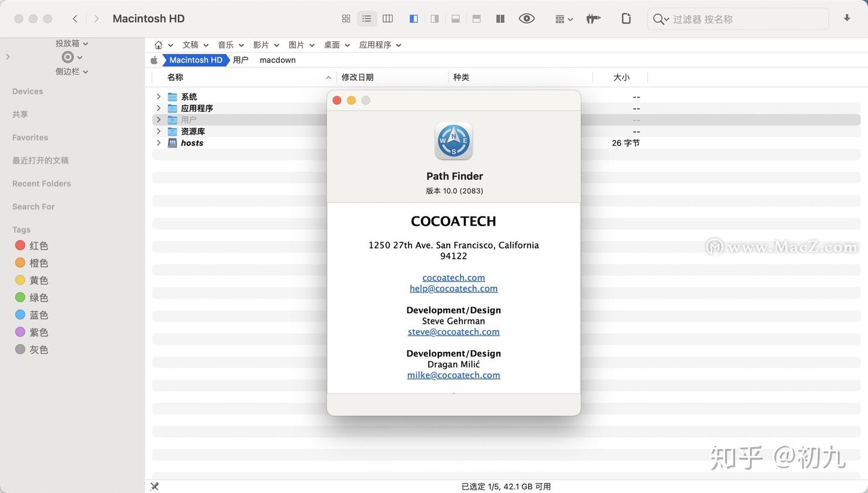868x493 pixels.
Task: Sort by the 种类 column header
Action: click(461, 77)
